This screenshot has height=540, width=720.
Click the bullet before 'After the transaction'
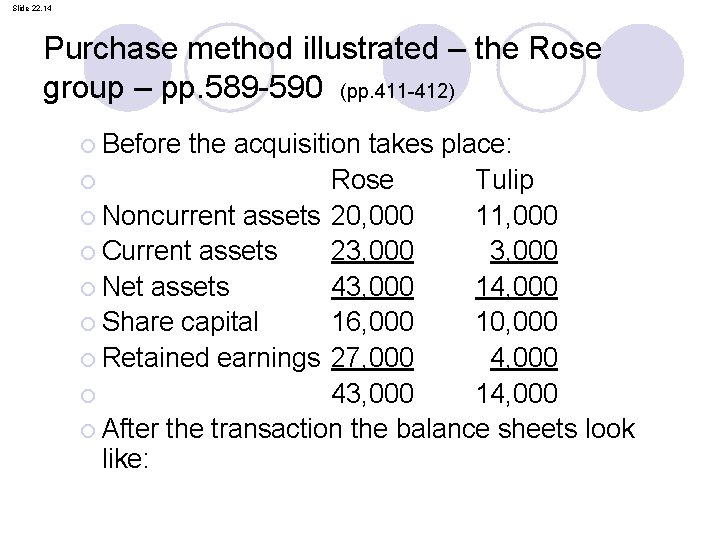coord(88,431)
